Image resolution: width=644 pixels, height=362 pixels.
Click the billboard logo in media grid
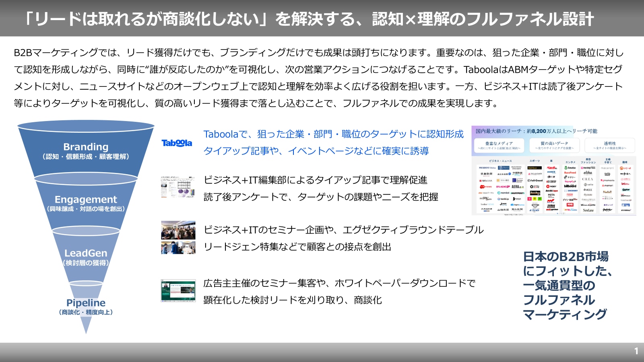tap(570, 186)
